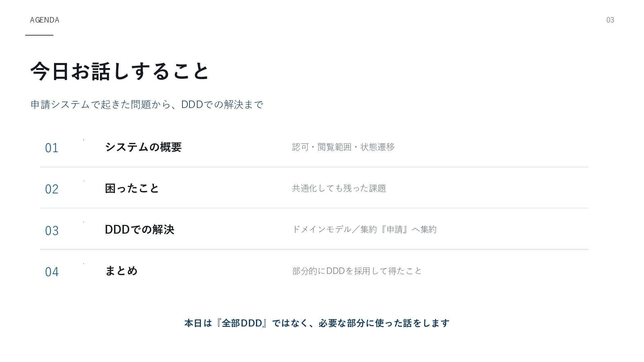Select the 困ったこと agenda heading
644x362 pixels.
(132, 188)
